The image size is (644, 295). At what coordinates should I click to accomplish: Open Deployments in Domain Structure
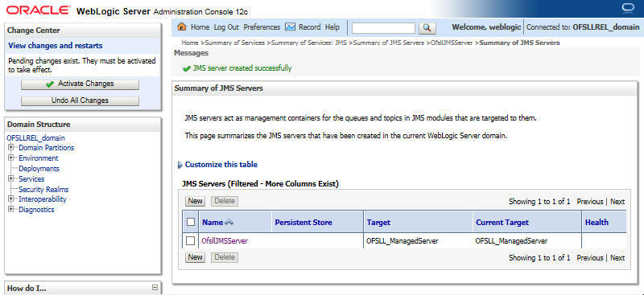39,169
